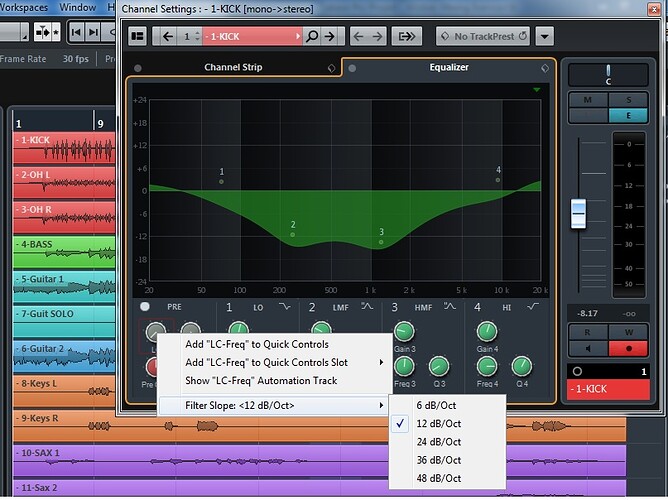This screenshot has width=668, height=500.
Task: Open the Equalizer preset diamond icon
Action: tap(545, 68)
